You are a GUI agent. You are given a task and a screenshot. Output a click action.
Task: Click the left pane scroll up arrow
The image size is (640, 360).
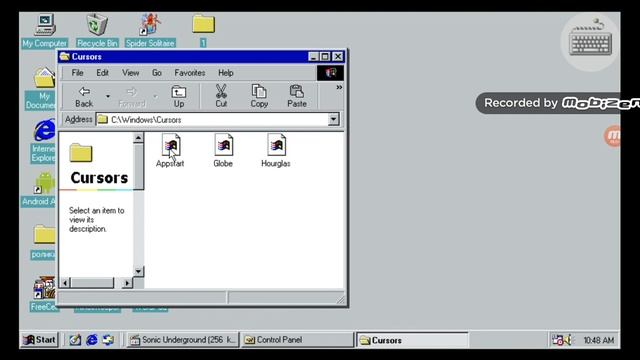[138, 138]
